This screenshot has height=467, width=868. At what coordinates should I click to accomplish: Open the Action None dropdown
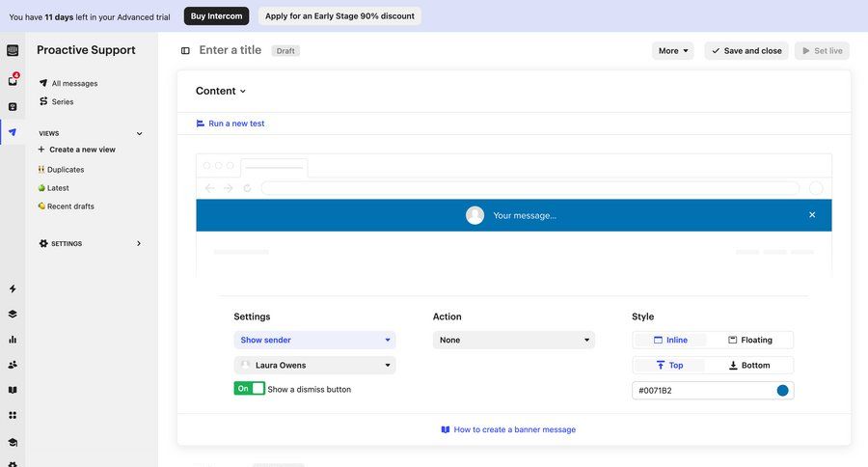coord(514,341)
